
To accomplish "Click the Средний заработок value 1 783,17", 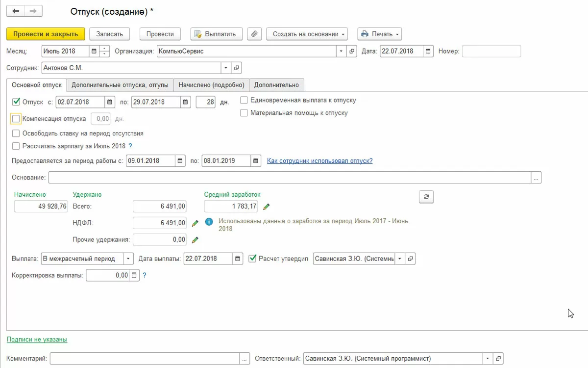I will point(231,206).
